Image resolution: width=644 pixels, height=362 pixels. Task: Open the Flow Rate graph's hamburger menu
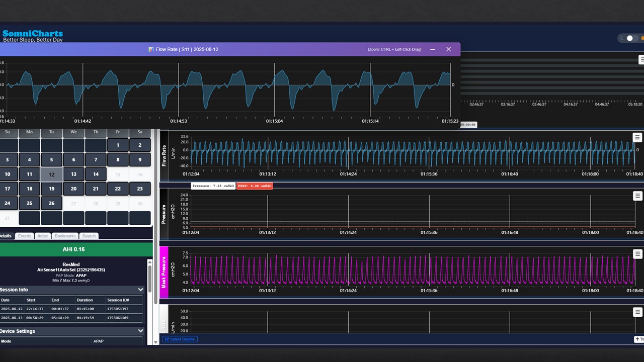pyautogui.click(x=637, y=137)
